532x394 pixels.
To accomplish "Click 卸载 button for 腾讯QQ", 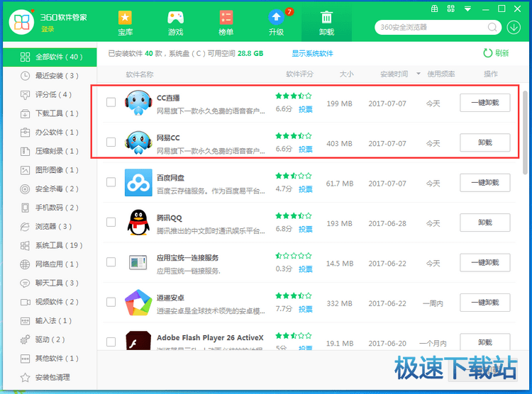I will [x=485, y=223].
